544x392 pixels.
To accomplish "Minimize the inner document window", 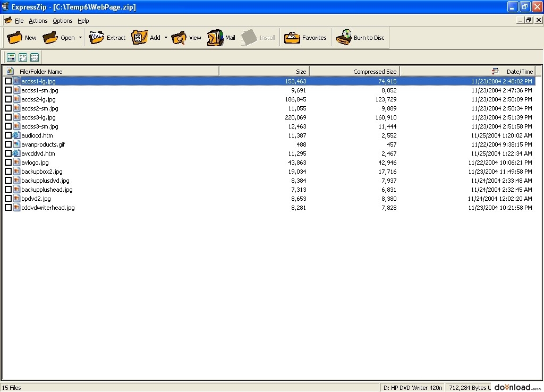I will click(520, 20).
